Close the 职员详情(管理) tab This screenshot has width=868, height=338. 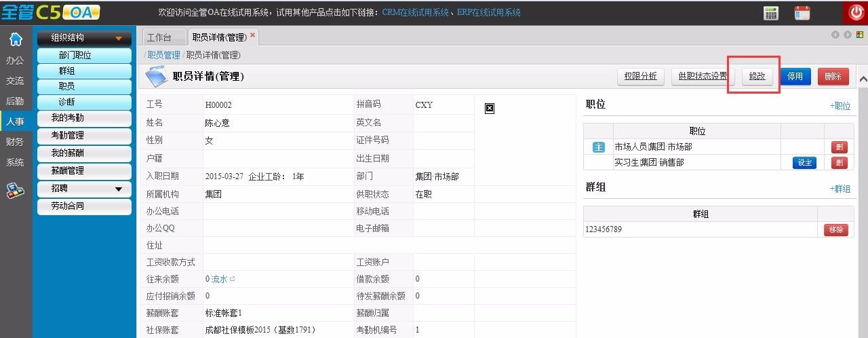pos(253,35)
